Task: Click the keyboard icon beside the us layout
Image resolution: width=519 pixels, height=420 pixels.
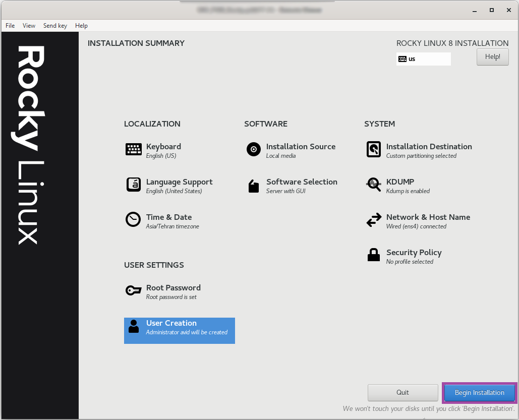Action: pos(402,59)
